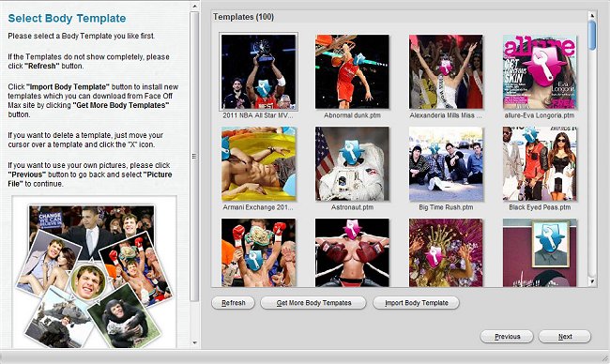The height and width of the screenshot is (364, 610).
Task: Click the instructions panel scroll up arrow
Action: (195, 7)
